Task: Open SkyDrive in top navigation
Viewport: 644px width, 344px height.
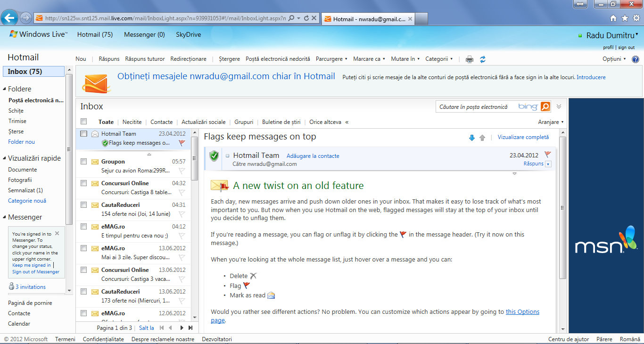Action: pos(188,34)
